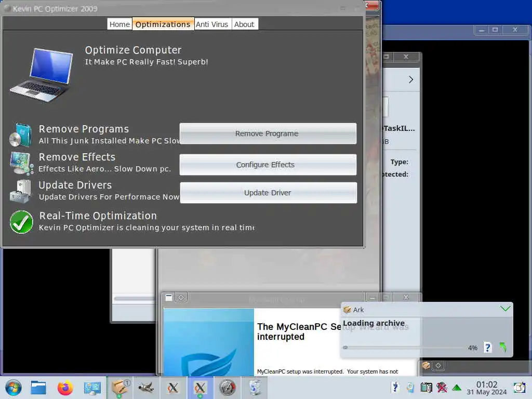Click the recycle bin task in taskbar
This screenshot has height=399, width=532.
point(255,388)
